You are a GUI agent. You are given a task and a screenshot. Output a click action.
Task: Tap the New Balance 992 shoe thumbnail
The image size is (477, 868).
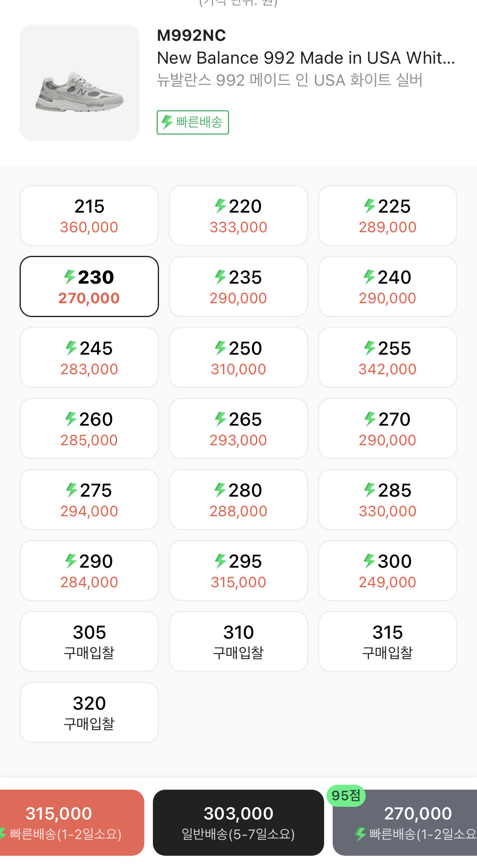(79, 83)
